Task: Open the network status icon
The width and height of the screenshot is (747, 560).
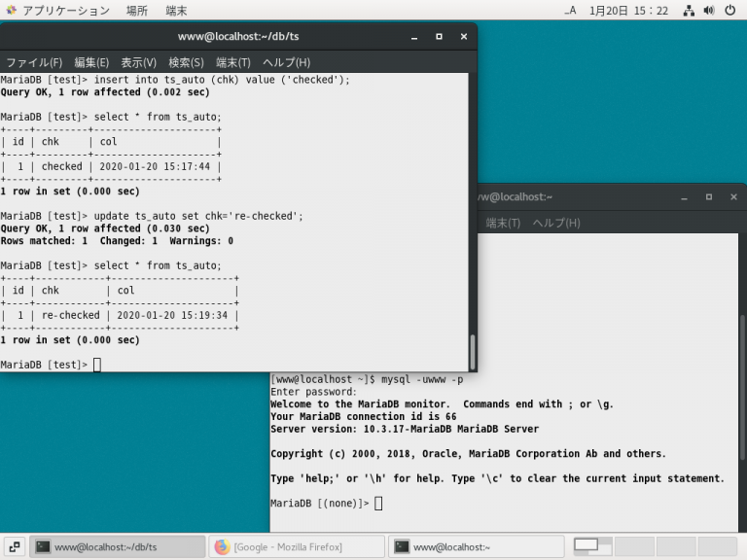Action: pos(689,11)
